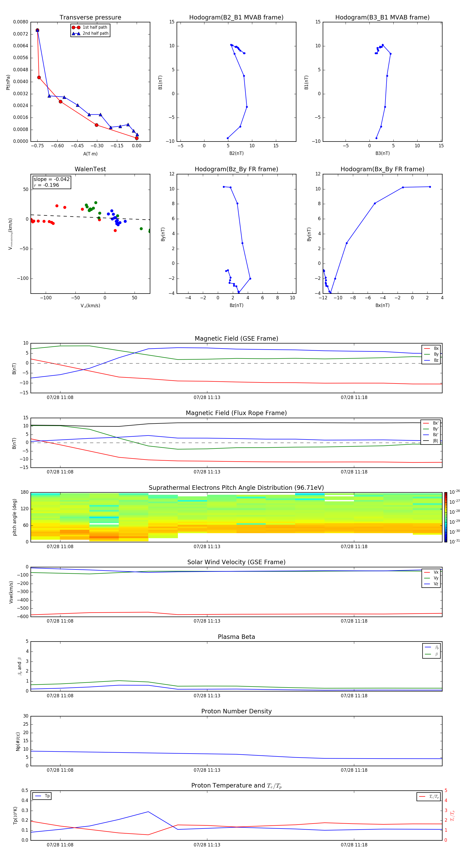The width and height of the screenshot is (473, 868).
Task: Click the "Magnetic Field (GSE Frame)" title
Action: [236, 339]
